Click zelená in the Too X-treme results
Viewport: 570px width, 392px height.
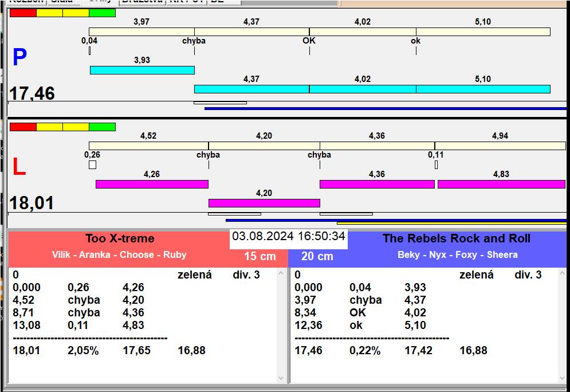[x=194, y=275]
